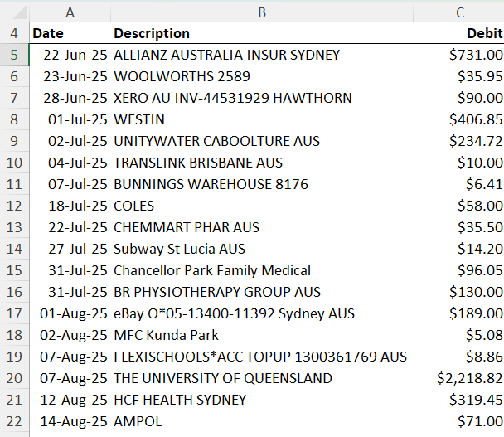Click the date 23-Jun-25

pyautogui.click(x=70, y=76)
